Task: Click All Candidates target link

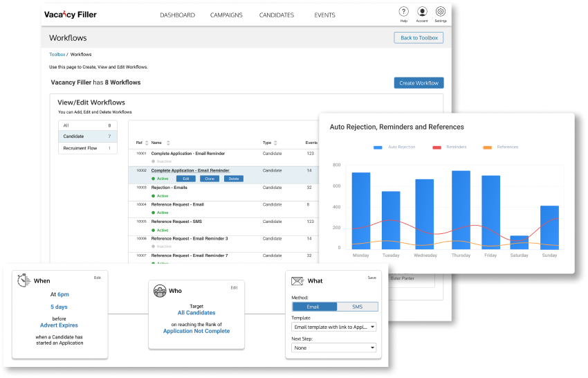Action: (196, 313)
